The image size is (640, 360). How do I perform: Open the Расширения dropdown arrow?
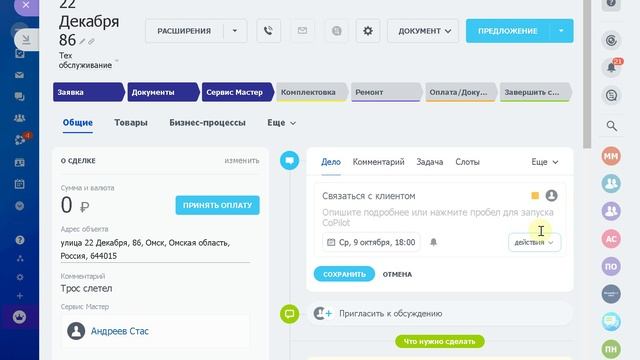pos(235,31)
